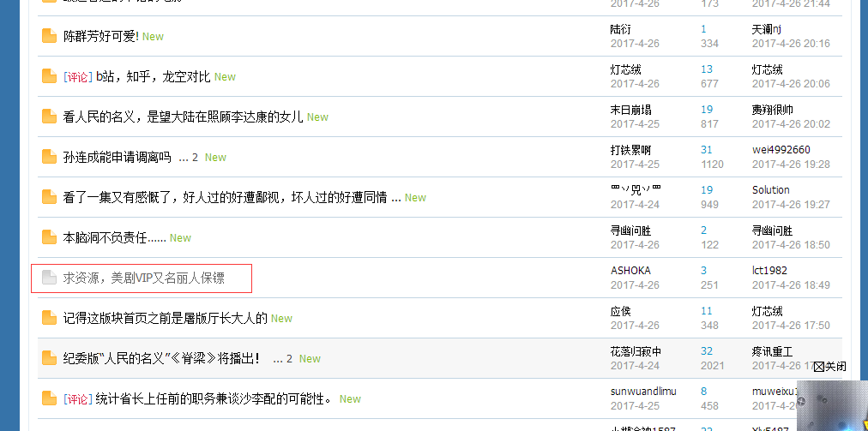Close the floating ad with 关闭 button
868x431 pixels.
pos(829,366)
